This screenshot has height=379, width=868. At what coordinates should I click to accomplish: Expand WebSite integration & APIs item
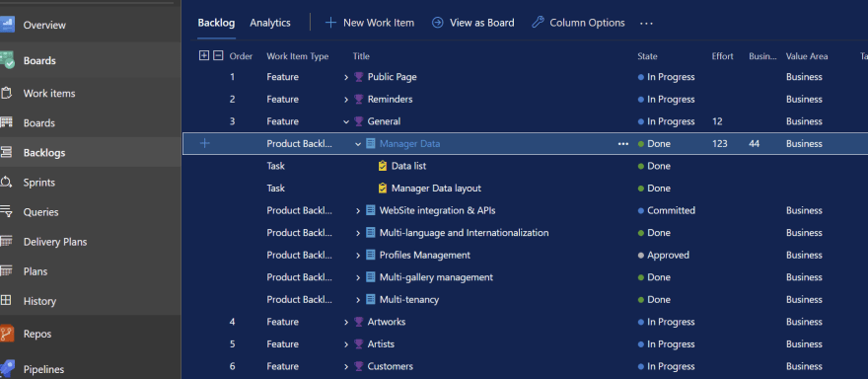click(x=358, y=210)
